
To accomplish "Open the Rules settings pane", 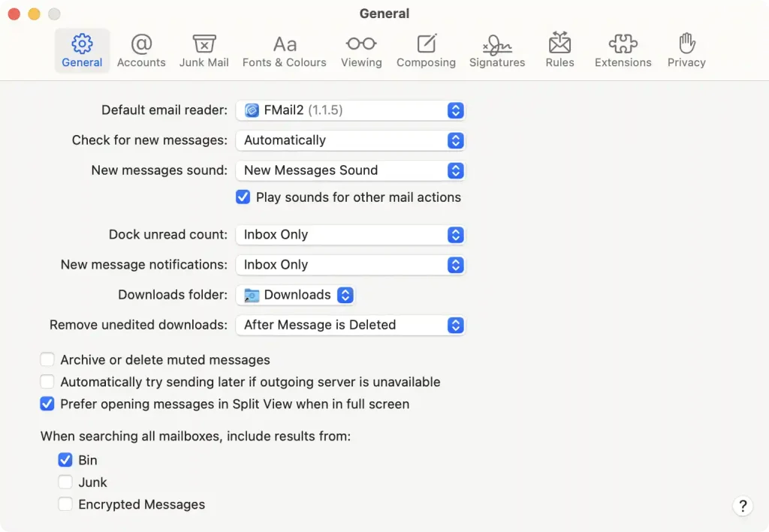I will coord(559,50).
